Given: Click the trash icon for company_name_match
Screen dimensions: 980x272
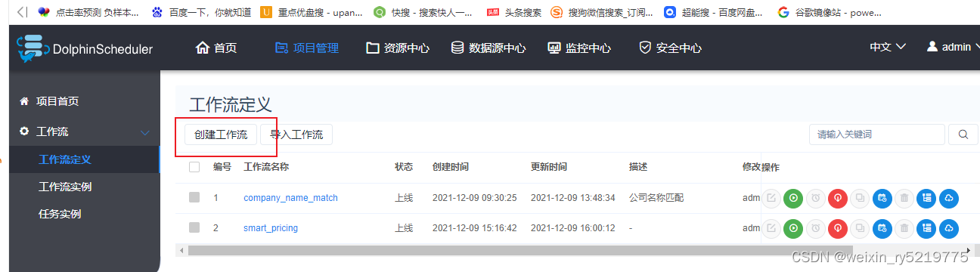Looking at the screenshot, I should [904, 198].
